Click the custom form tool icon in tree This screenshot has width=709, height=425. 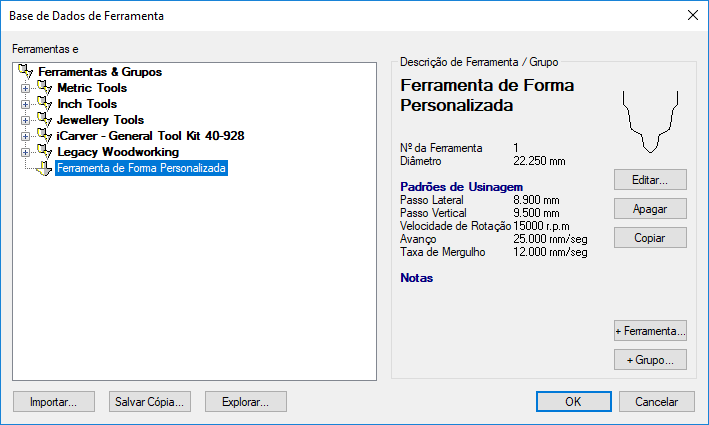click(x=43, y=169)
